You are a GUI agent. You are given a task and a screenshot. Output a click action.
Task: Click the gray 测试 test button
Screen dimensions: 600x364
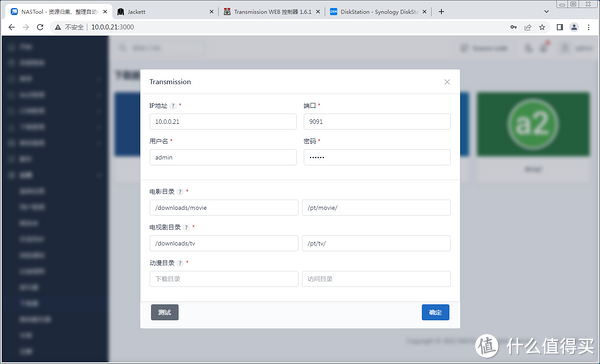pos(165,312)
